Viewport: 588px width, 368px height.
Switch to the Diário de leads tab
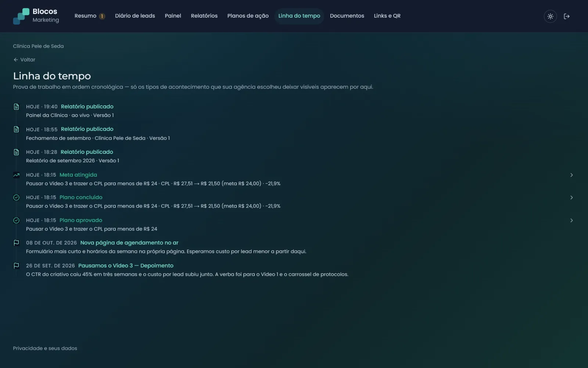tap(135, 16)
